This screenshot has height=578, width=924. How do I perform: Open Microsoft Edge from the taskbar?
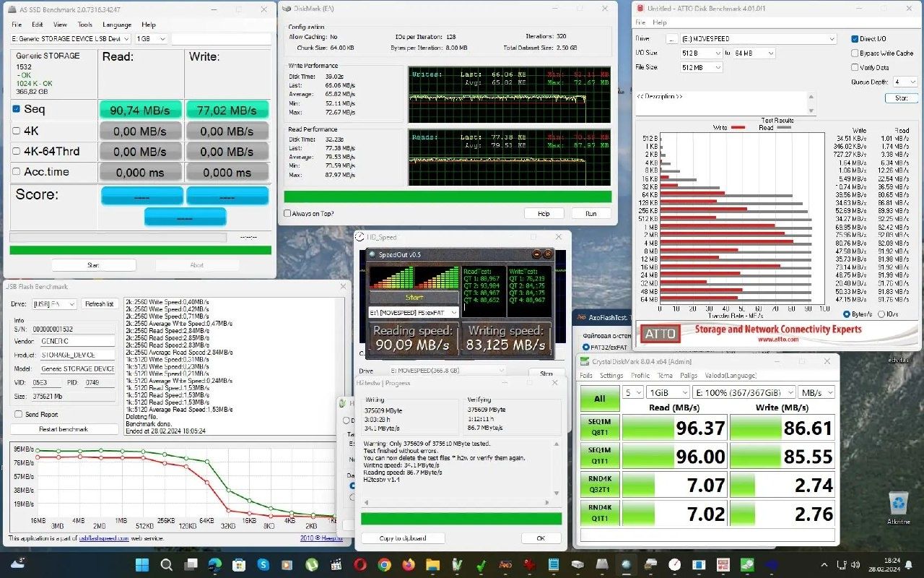pyautogui.click(x=215, y=564)
